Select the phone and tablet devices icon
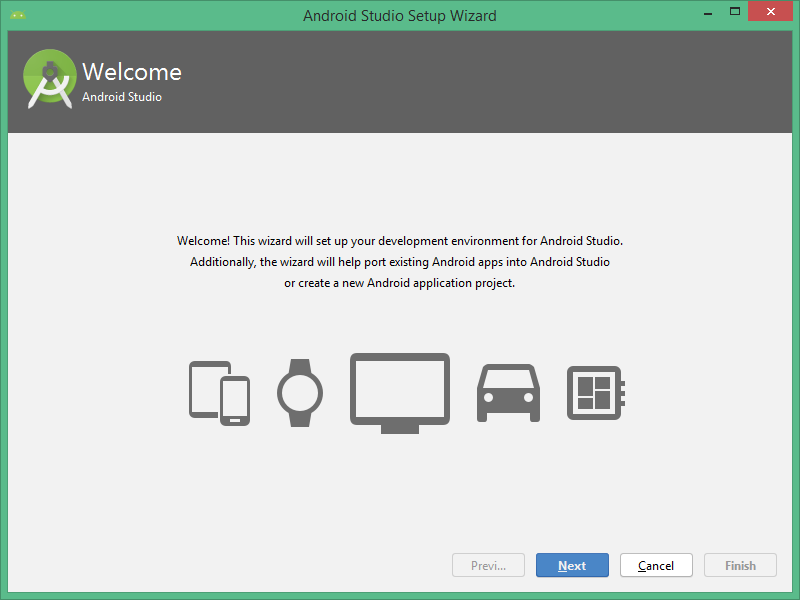The image size is (800, 600). 218,393
